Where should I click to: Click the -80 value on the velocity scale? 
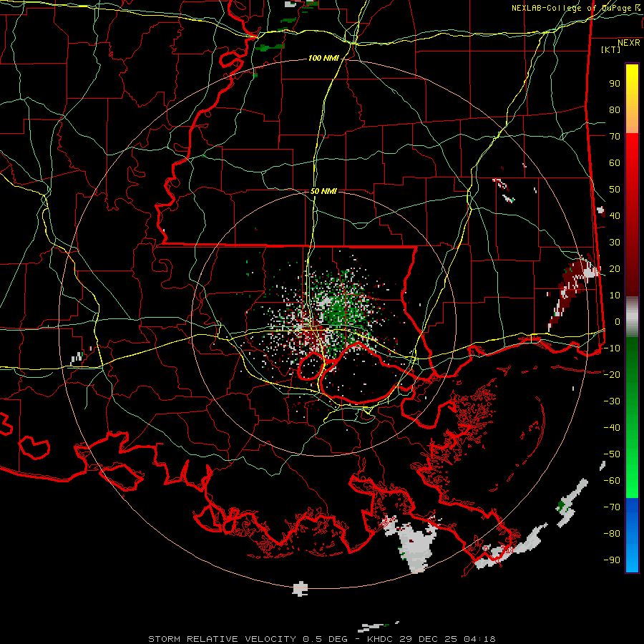pyautogui.click(x=612, y=534)
